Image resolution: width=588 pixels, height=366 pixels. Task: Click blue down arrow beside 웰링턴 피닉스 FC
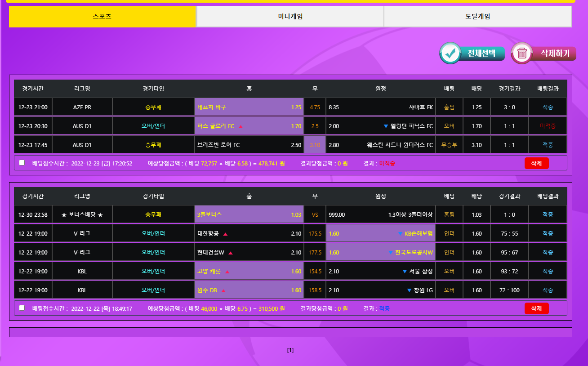(386, 126)
